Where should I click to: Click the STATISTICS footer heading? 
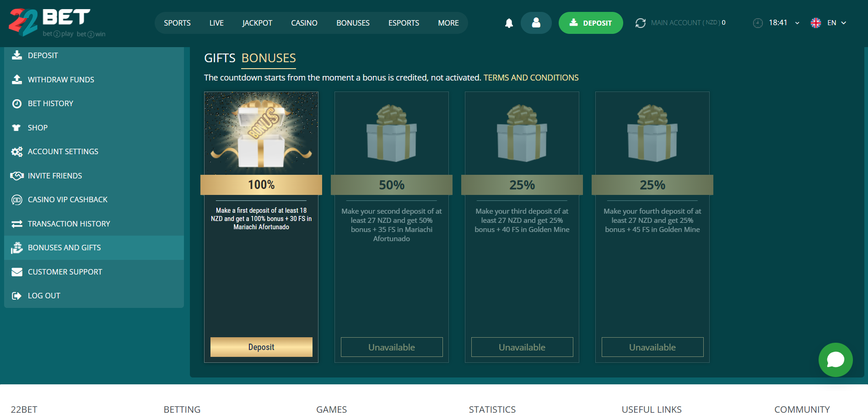(492, 409)
